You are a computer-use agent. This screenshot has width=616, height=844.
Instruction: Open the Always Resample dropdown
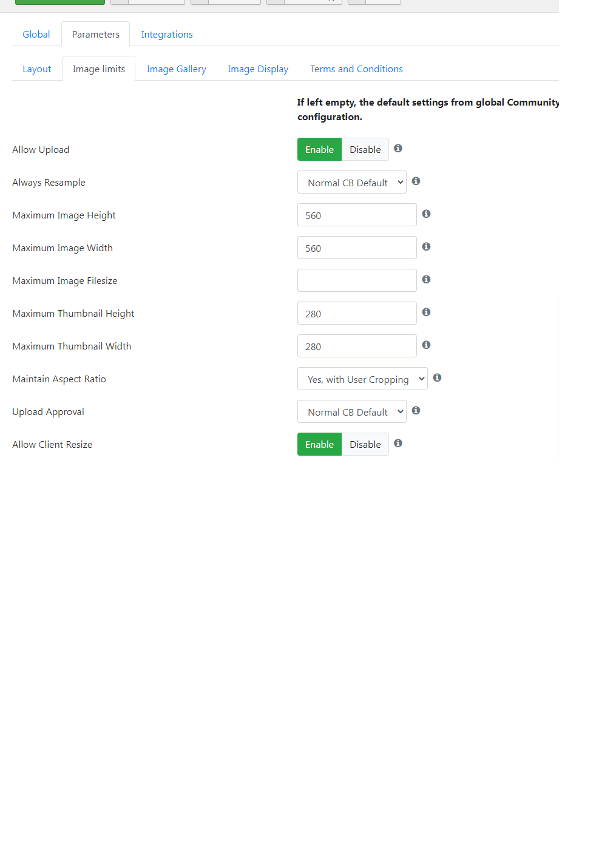[x=352, y=182]
